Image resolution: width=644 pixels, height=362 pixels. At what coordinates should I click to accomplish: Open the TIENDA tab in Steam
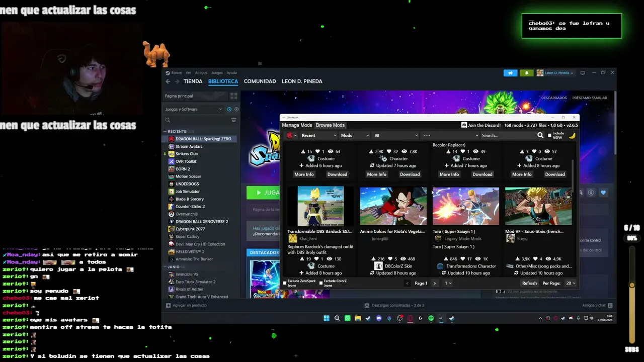pyautogui.click(x=193, y=81)
